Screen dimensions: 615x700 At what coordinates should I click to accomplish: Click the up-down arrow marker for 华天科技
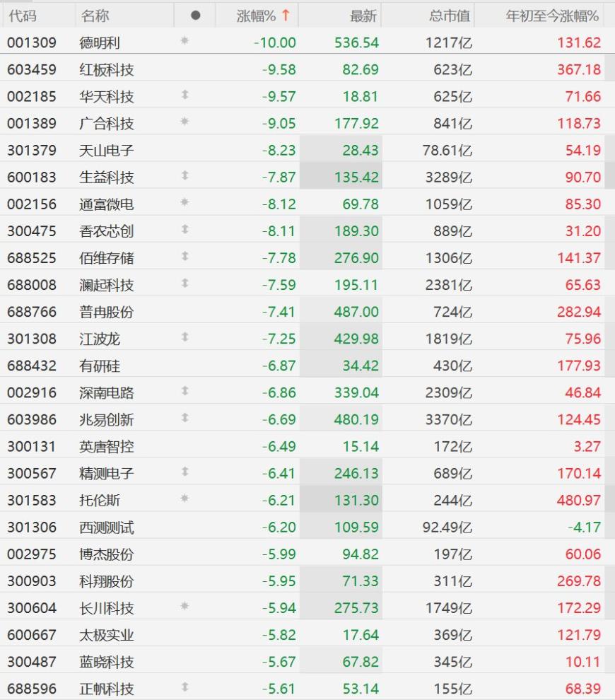184,95
